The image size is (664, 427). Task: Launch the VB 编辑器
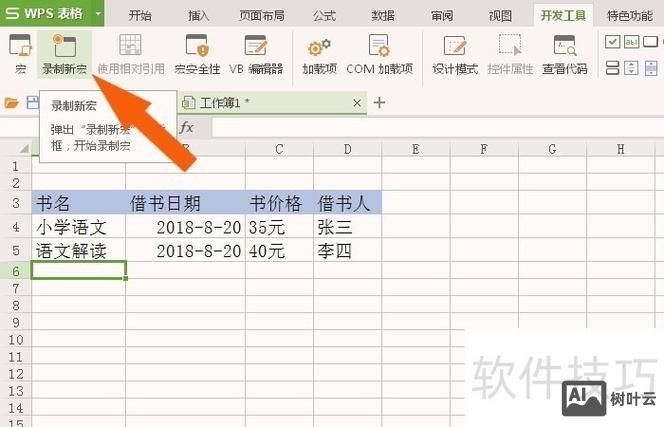[x=256, y=54]
